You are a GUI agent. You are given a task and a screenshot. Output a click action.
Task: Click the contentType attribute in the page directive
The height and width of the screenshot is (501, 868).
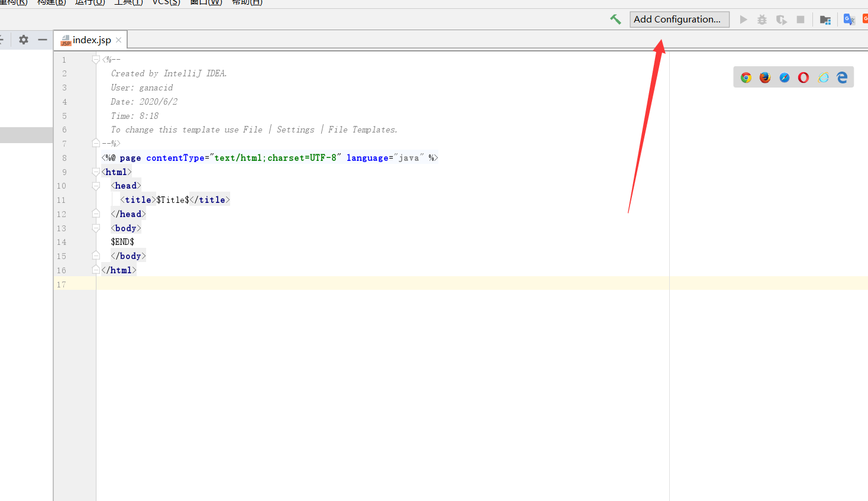(175, 158)
